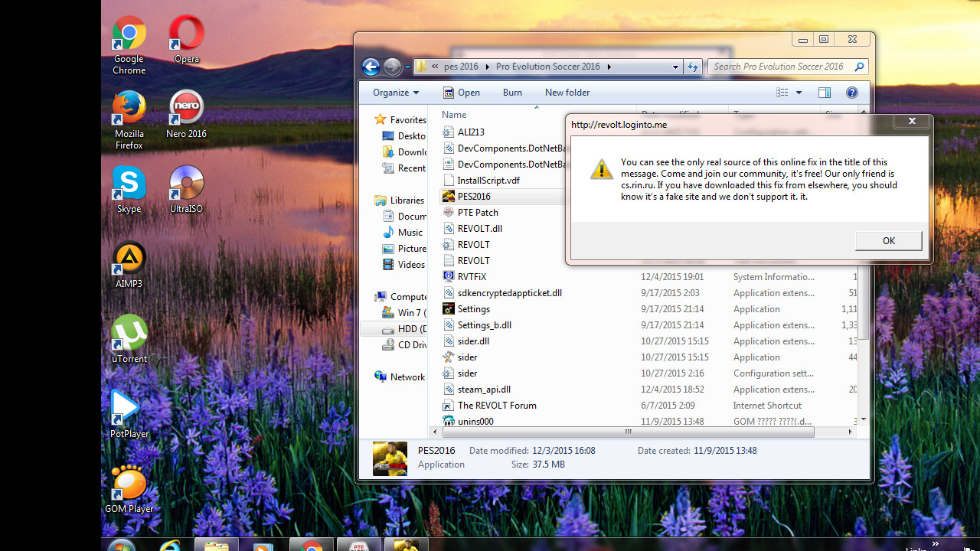Create a New folder from the toolbar
This screenshot has width=980, height=551.
tap(567, 93)
